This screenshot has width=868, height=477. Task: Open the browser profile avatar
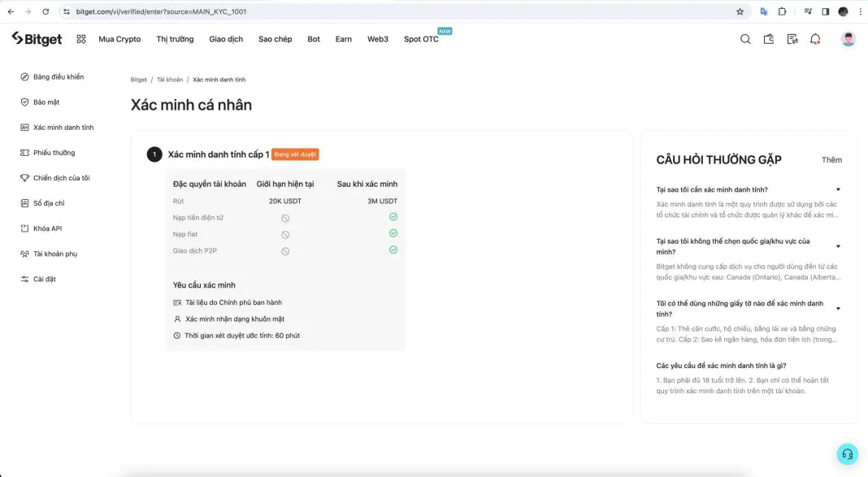843,11
